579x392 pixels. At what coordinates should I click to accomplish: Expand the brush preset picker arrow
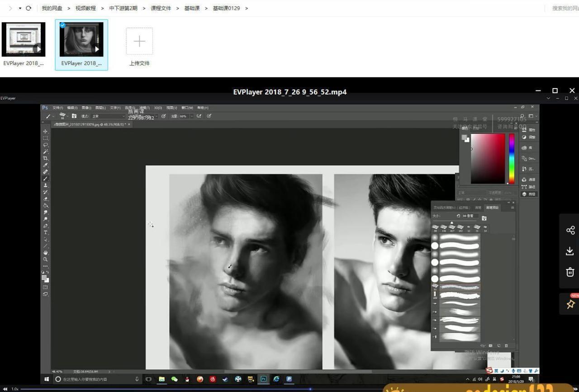67,116
